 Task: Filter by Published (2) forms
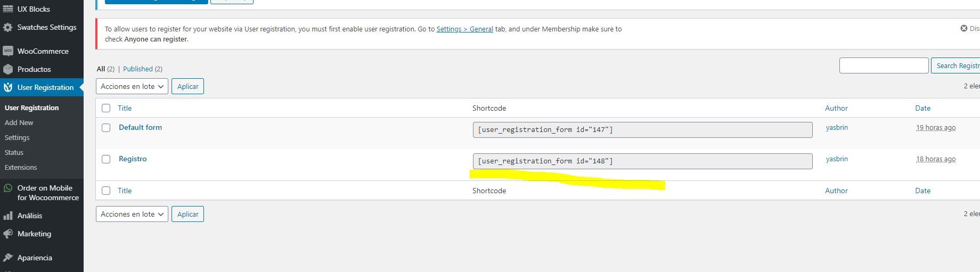point(143,69)
